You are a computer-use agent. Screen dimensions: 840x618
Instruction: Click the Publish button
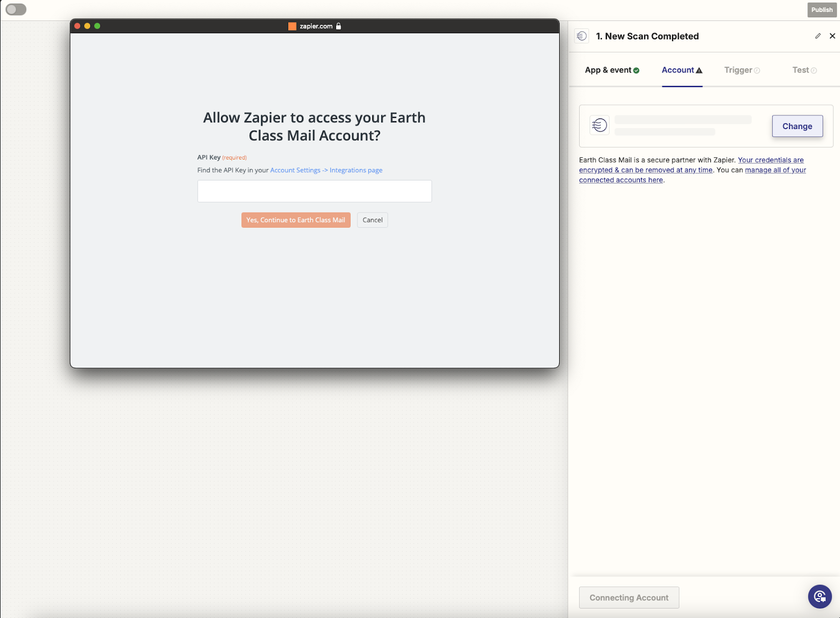click(822, 9)
